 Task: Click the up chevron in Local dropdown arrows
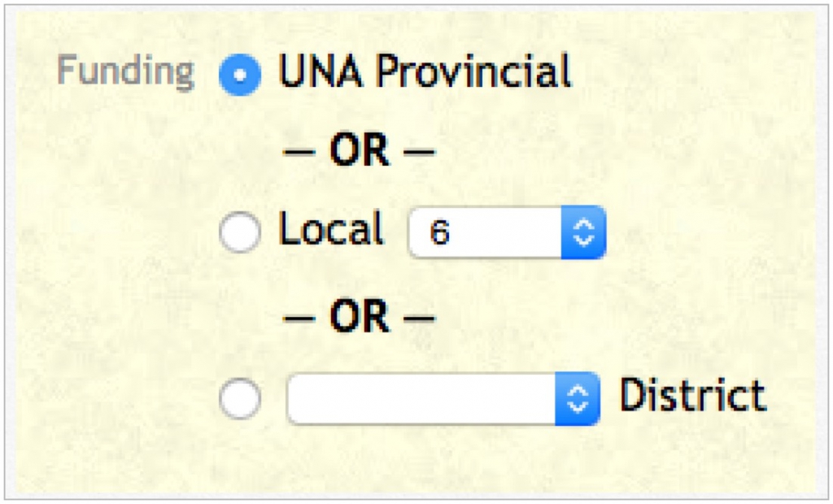(584, 224)
